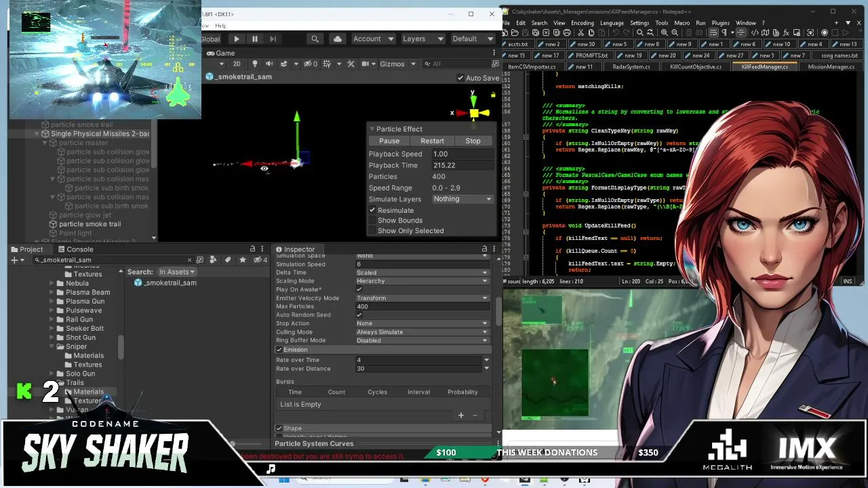Viewport: 868px width, 488px height.
Task: Toggle scene effects layers icon
Action: click(x=285, y=64)
